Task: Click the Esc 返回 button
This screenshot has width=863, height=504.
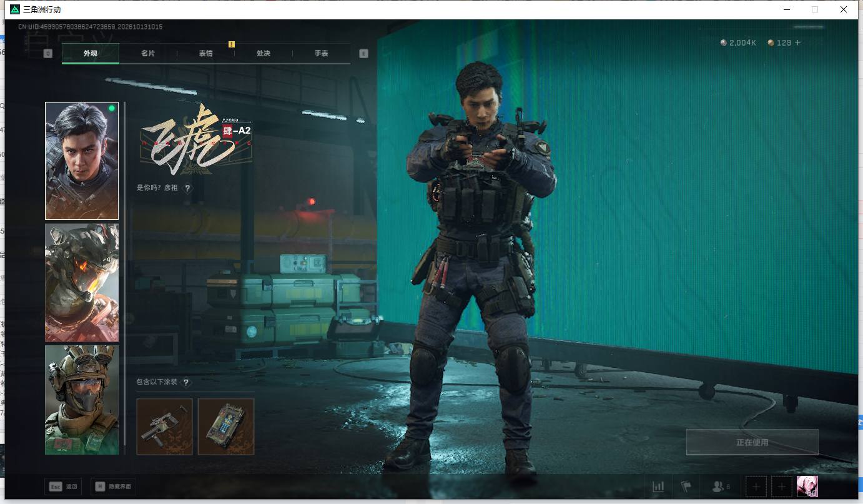Action: coord(63,487)
